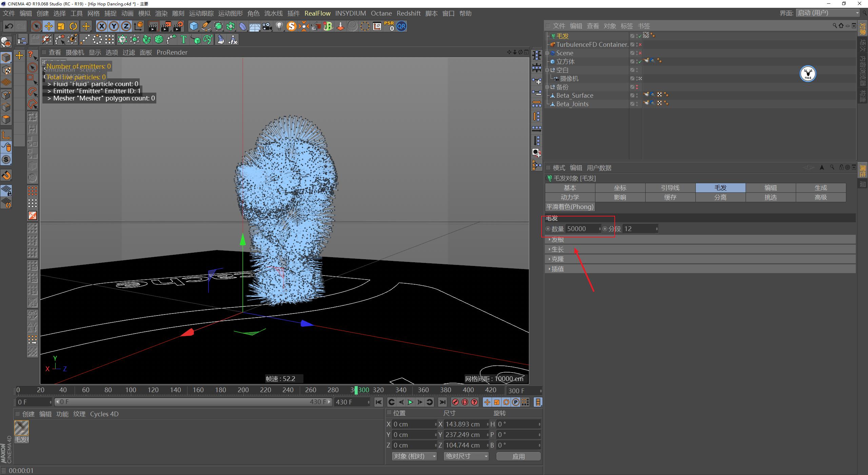Select the Move tool in the toolbar

[x=48, y=26]
